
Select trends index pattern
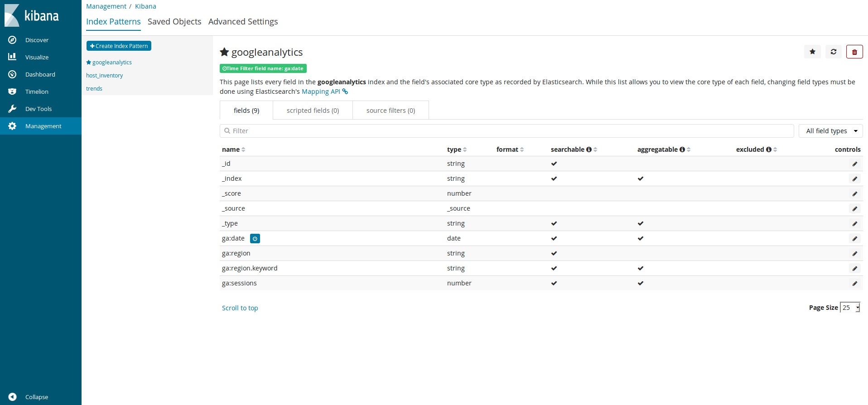click(94, 89)
